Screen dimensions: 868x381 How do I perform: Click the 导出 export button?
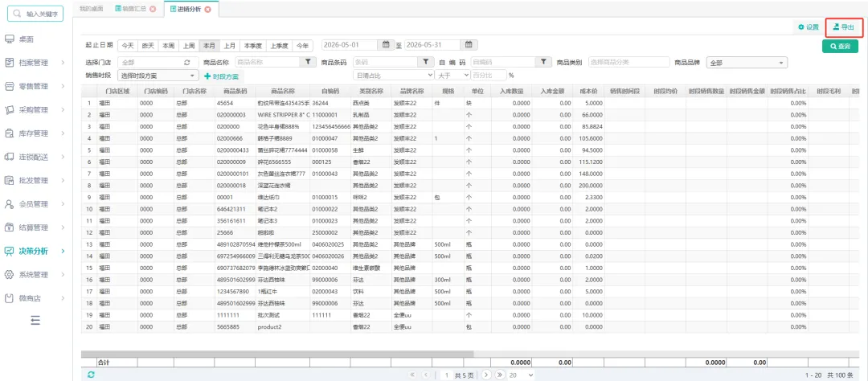coord(844,27)
